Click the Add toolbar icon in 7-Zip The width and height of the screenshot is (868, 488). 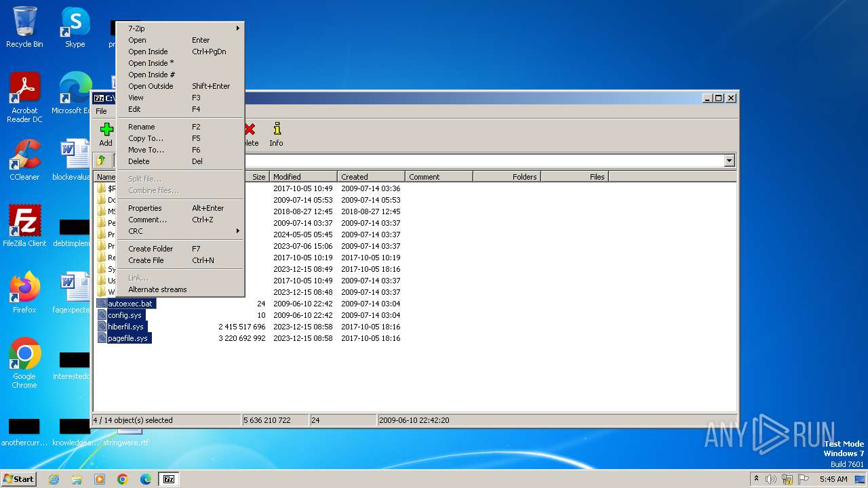coord(106,134)
